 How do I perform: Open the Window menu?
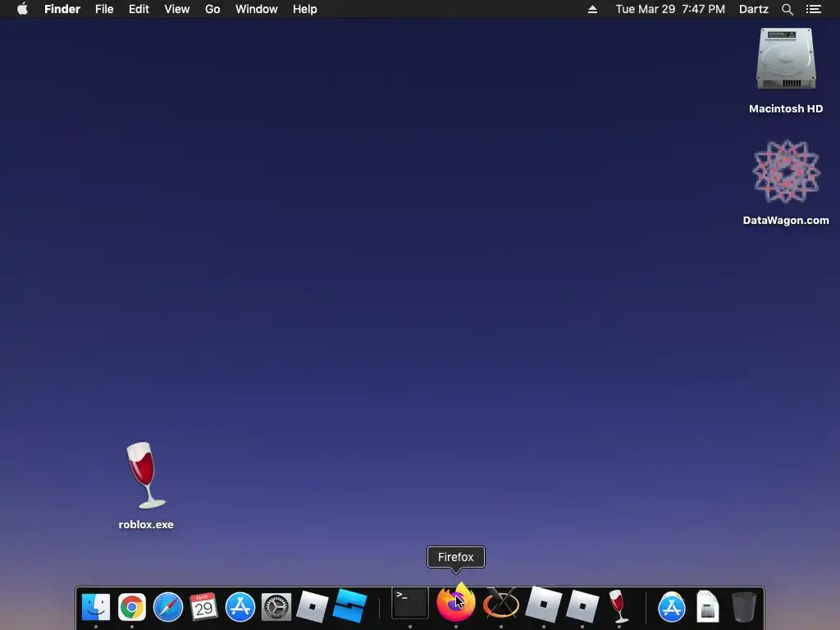pyautogui.click(x=257, y=9)
